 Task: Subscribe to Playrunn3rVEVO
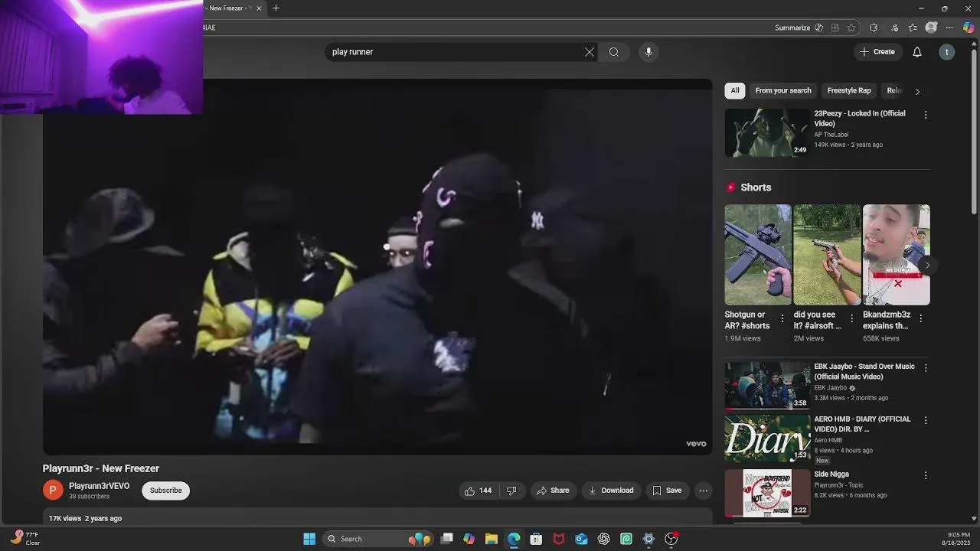tap(166, 491)
